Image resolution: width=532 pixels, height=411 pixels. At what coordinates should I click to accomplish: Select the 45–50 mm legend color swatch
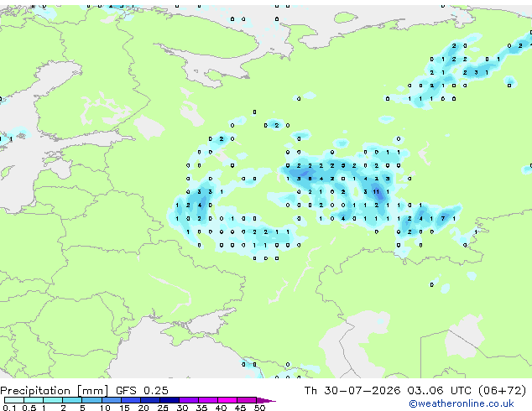tap(247, 400)
